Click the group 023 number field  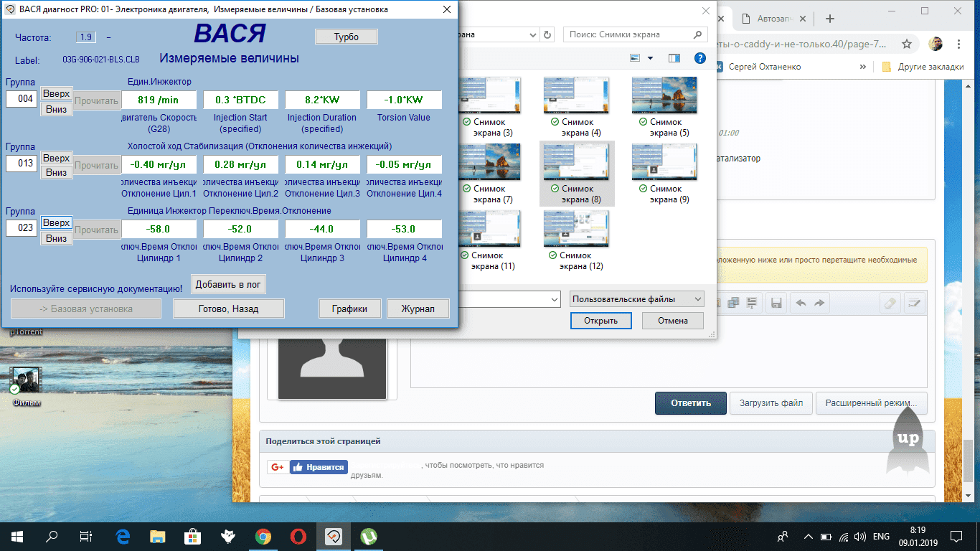[x=22, y=228]
